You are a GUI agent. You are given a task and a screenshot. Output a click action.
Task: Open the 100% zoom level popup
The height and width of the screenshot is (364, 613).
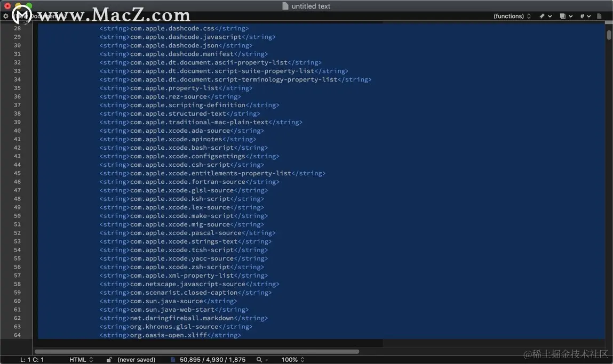point(293,359)
